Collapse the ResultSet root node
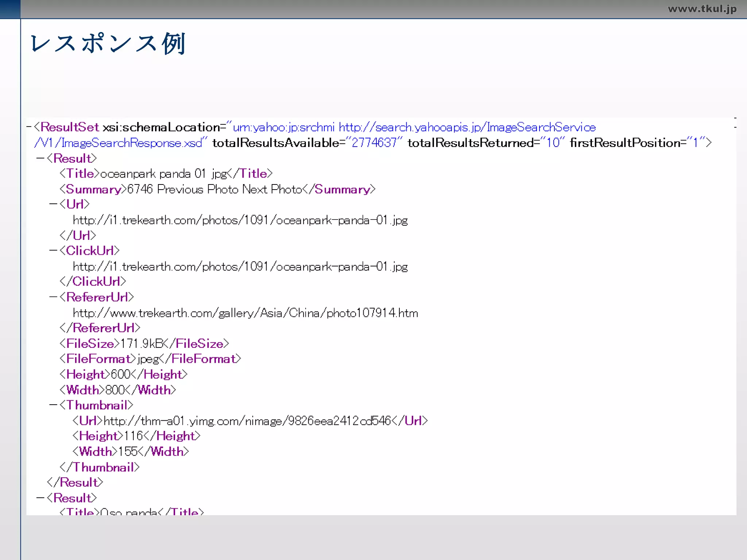Screen dimensions: 747x560 click(29, 127)
